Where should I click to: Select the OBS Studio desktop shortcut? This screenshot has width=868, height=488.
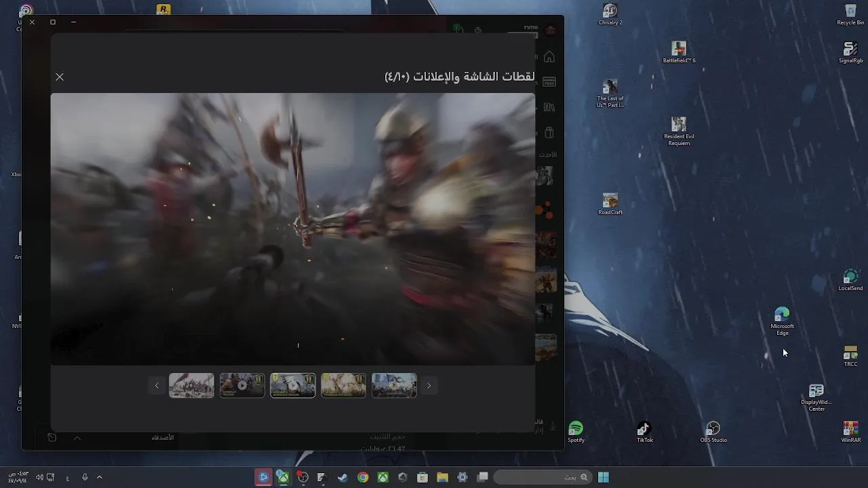(713, 432)
